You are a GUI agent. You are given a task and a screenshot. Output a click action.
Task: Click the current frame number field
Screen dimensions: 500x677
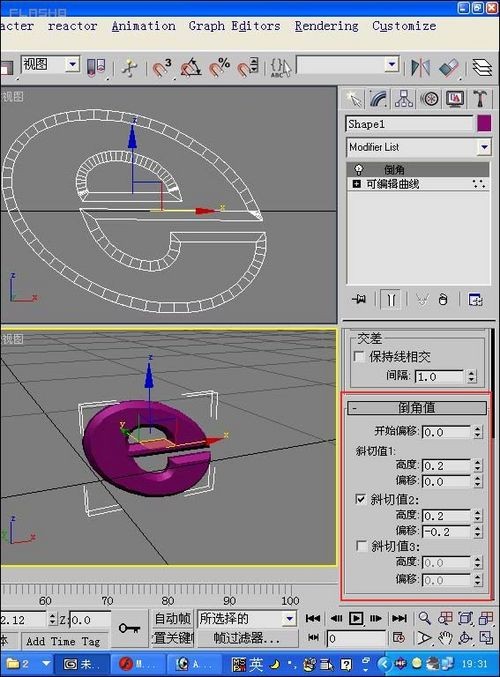[357, 638]
